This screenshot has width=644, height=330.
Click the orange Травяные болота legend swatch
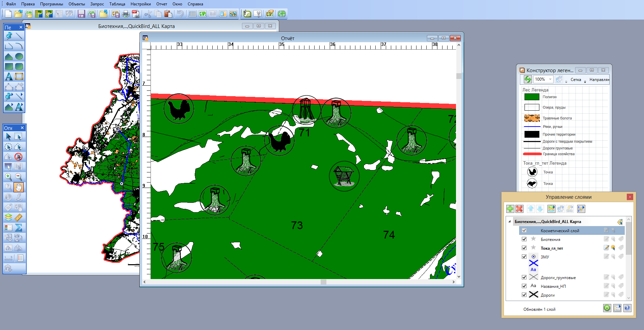click(x=532, y=118)
